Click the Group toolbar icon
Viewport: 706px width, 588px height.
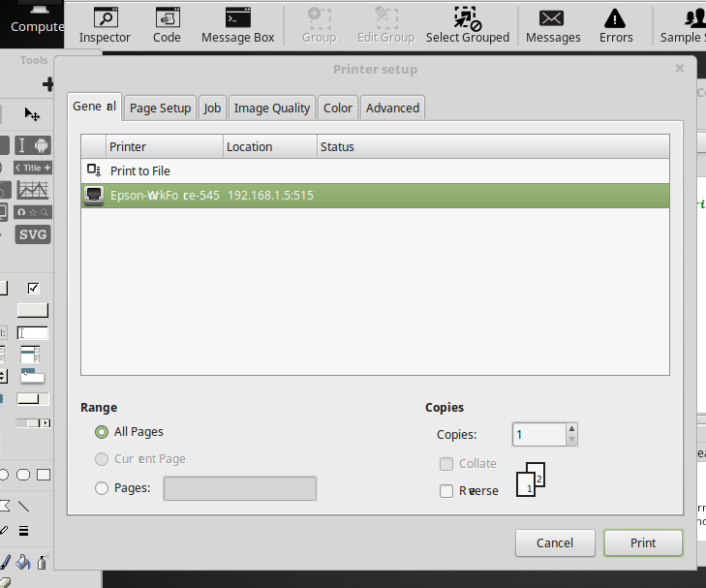(x=320, y=25)
